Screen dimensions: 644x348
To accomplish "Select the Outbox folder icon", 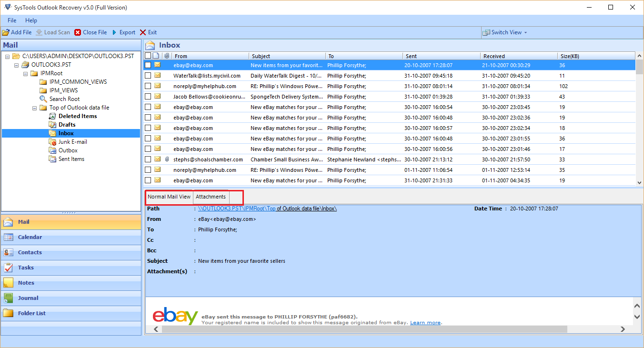I will (52, 150).
